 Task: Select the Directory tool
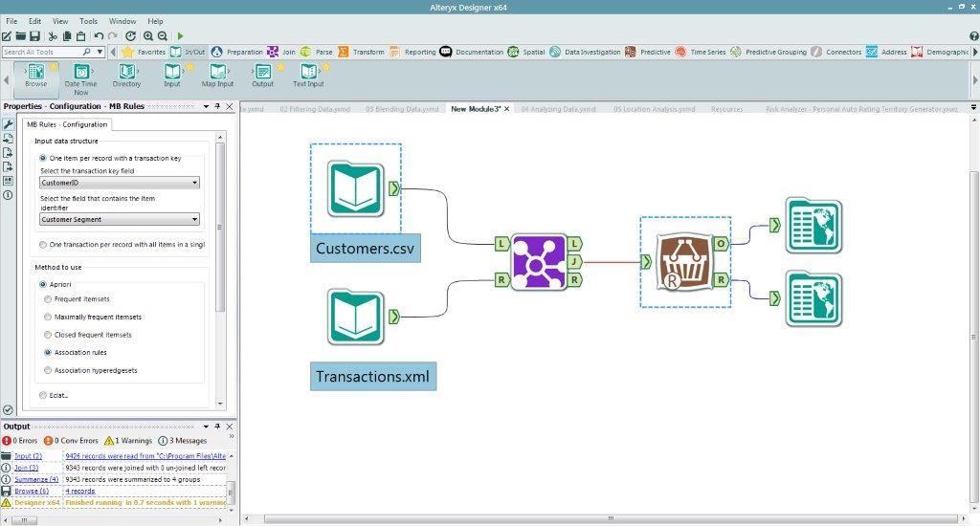click(x=127, y=75)
